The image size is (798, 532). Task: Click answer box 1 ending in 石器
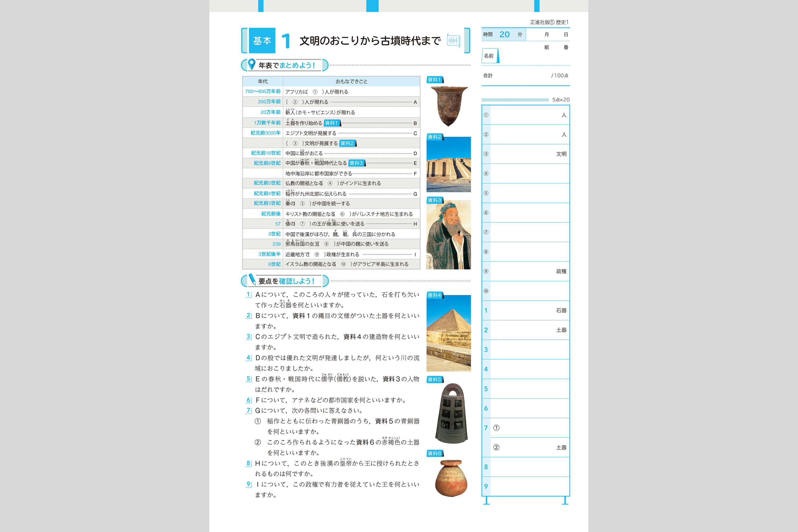tap(530, 310)
